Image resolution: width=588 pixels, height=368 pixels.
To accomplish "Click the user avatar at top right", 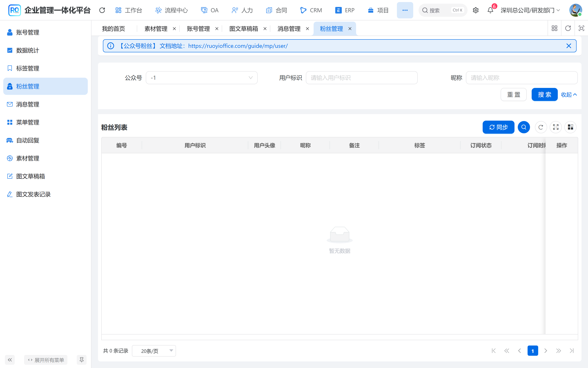I will point(575,10).
